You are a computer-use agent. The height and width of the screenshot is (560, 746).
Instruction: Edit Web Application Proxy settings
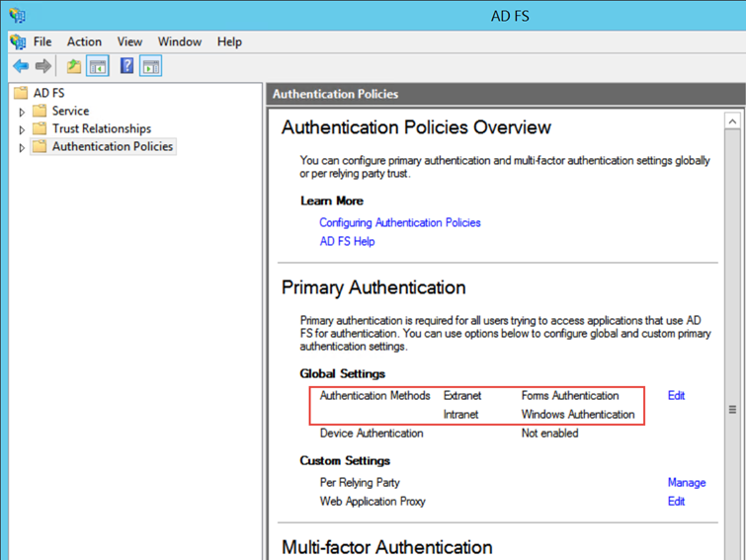[676, 501]
